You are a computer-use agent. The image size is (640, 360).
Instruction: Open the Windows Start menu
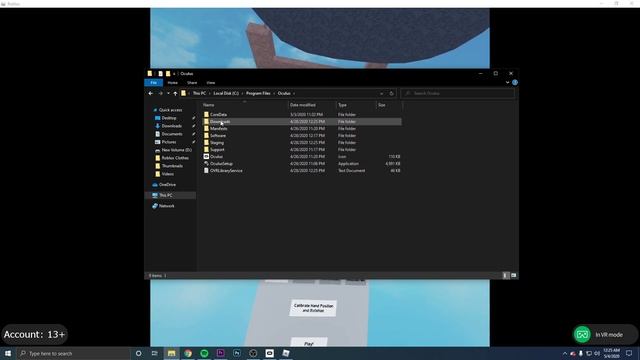click(8, 353)
